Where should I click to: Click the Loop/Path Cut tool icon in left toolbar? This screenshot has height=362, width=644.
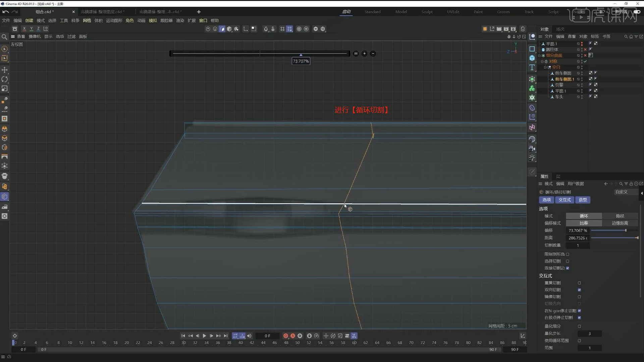[x=5, y=197]
